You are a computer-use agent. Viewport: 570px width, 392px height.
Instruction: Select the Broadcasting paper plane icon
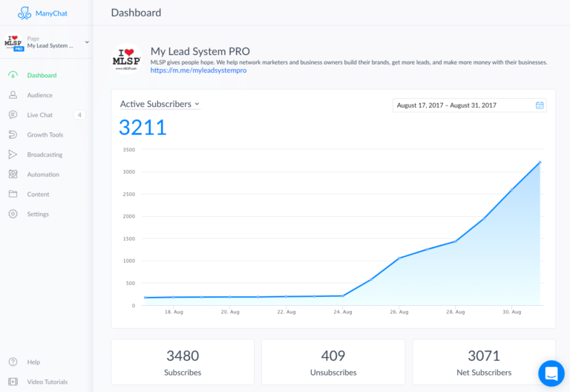pos(13,154)
